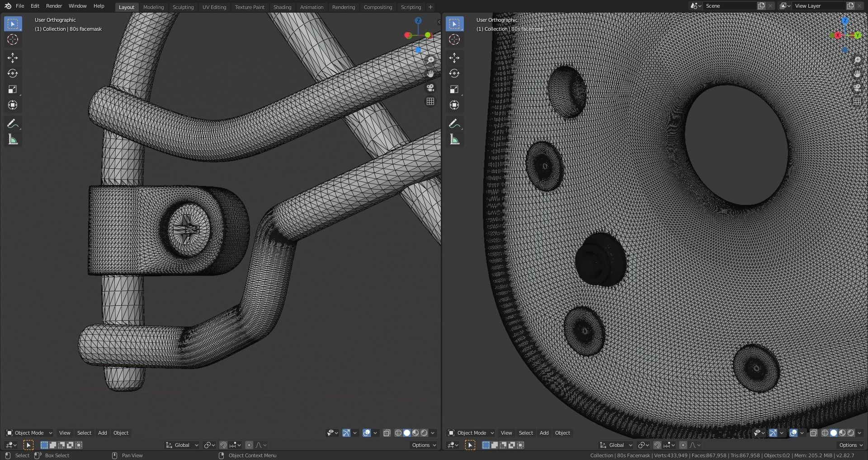
Task: Switch left viewport to wireframe shading
Action: (398, 433)
